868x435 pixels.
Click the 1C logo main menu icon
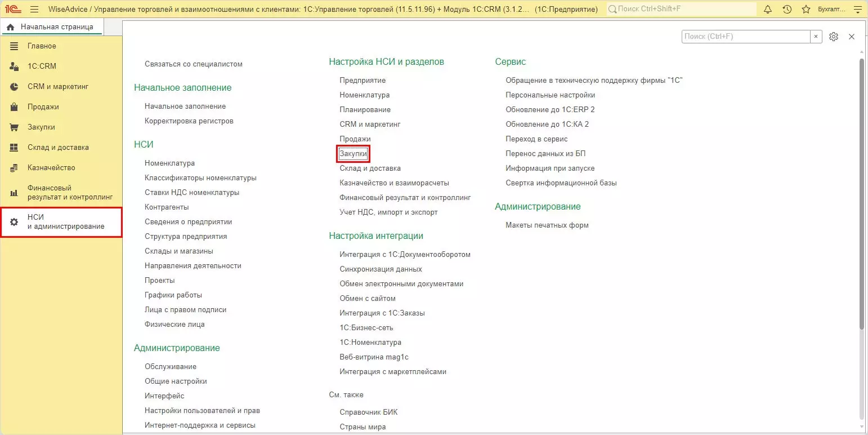coord(14,9)
